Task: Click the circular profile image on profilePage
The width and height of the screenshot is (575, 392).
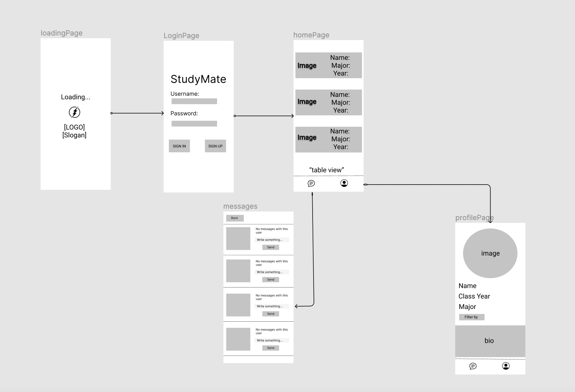Action: (490, 253)
